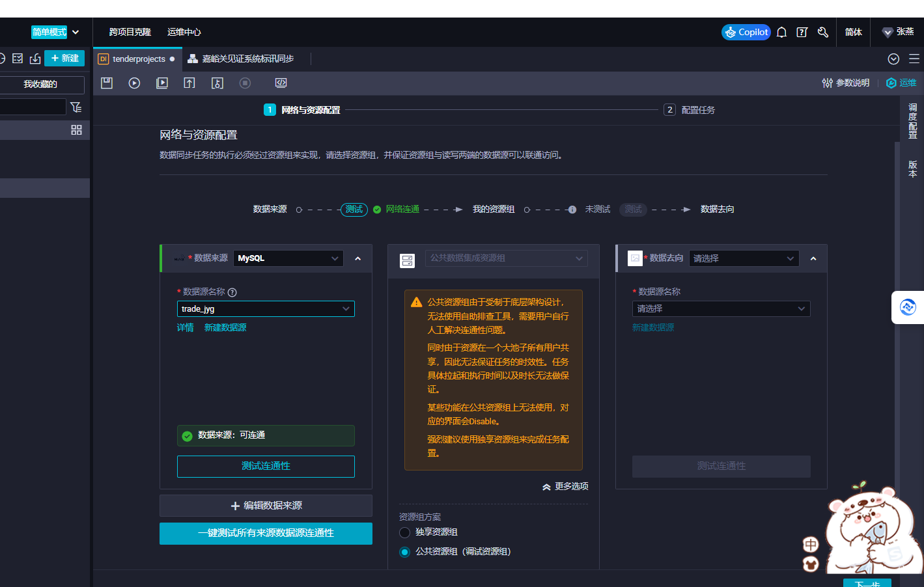Image resolution: width=924 pixels, height=587 pixels.
Task: Launch the Copilot assistant
Action: [x=746, y=32]
